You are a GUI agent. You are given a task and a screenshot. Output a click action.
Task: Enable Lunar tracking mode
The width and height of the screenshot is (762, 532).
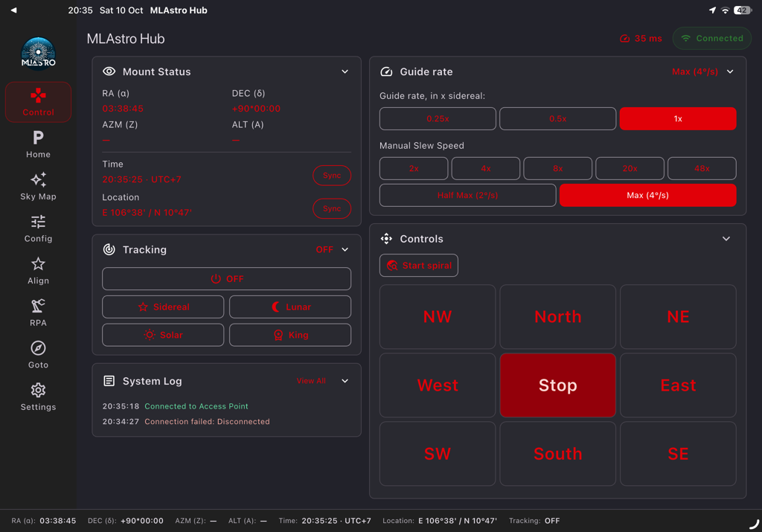pos(290,307)
